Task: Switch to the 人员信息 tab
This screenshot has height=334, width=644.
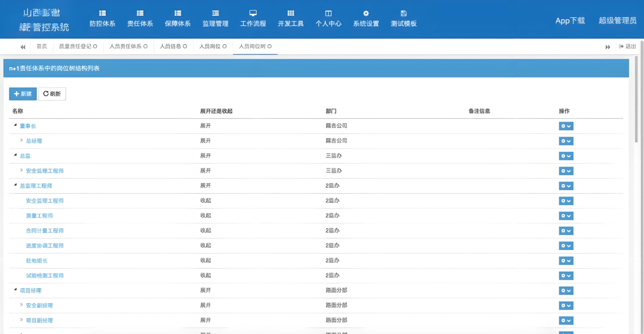Action: click(171, 47)
